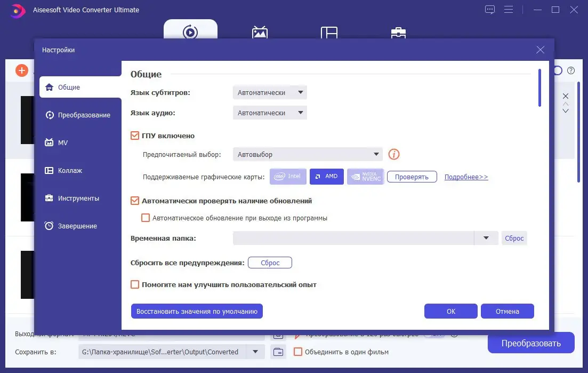Open the MV tab icon in main window

coord(260,32)
